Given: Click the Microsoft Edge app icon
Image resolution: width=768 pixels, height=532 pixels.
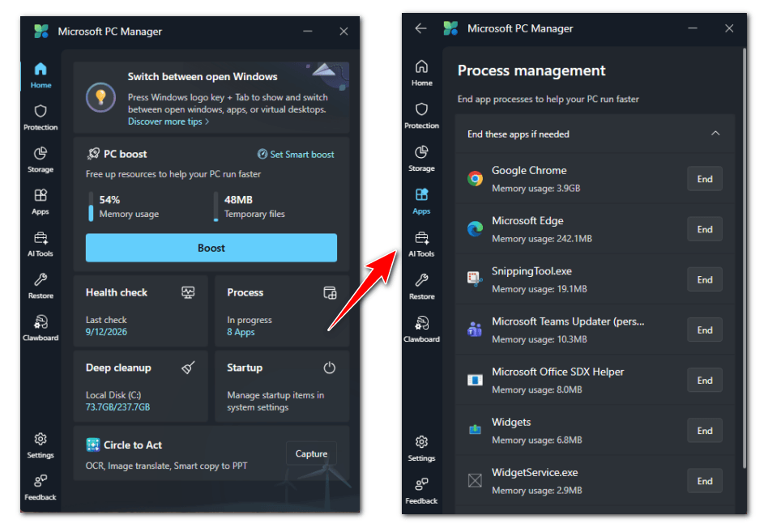Looking at the screenshot, I should (475, 229).
